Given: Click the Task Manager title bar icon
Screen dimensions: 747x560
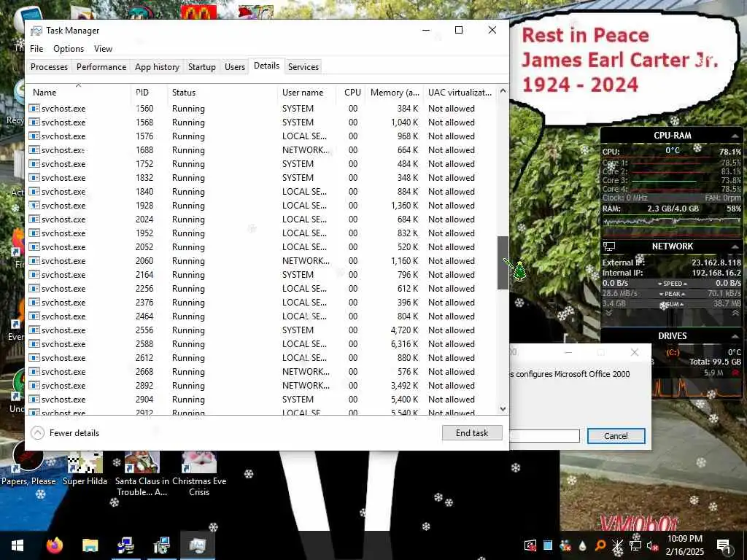Looking at the screenshot, I should (x=36, y=31).
